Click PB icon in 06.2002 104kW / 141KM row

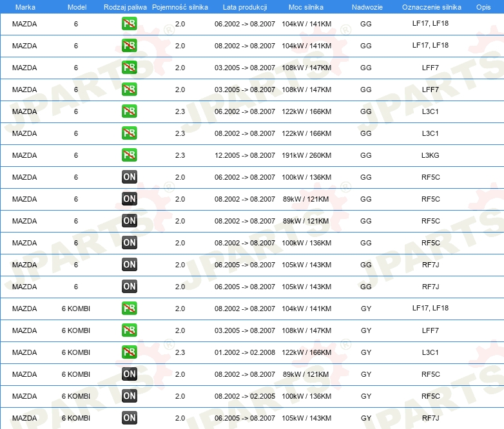[x=130, y=24]
